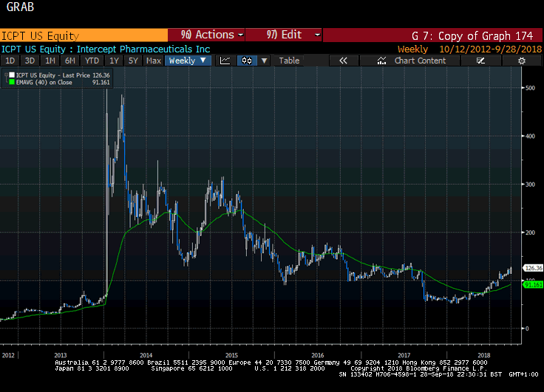544x392 pixels.
Task: Click the date range 10/12/2012-9/28/2018
Action: 490,49
